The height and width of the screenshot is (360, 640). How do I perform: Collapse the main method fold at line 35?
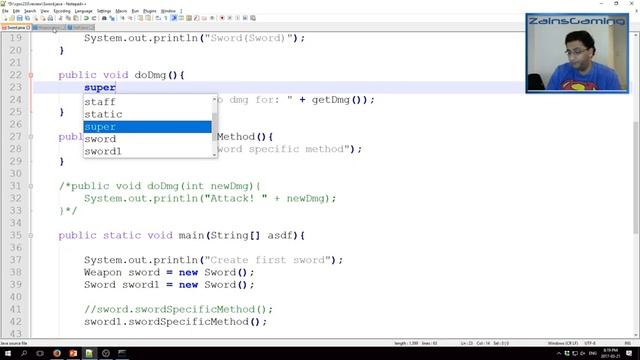pos(31,236)
